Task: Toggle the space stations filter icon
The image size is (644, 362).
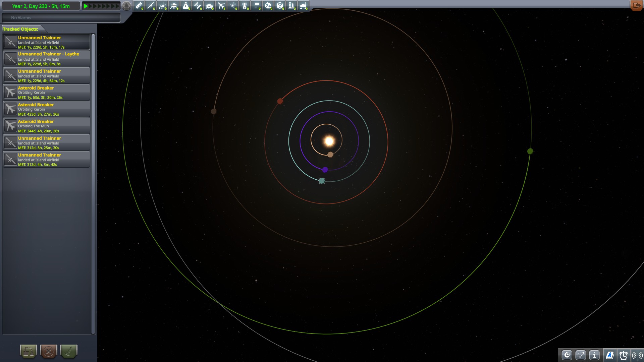Action: tap(198, 6)
